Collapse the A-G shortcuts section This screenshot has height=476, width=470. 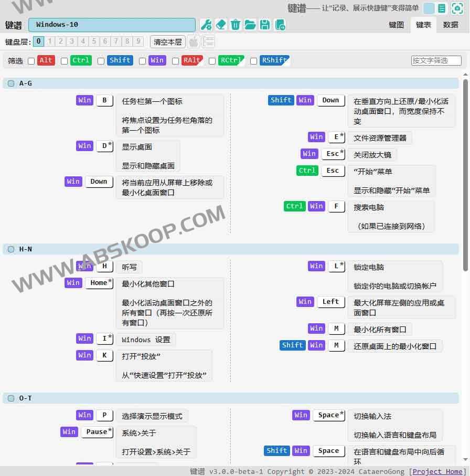click(11, 83)
